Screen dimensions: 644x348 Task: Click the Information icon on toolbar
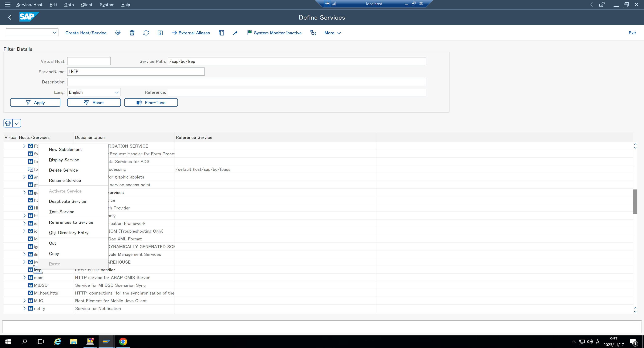(160, 33)
